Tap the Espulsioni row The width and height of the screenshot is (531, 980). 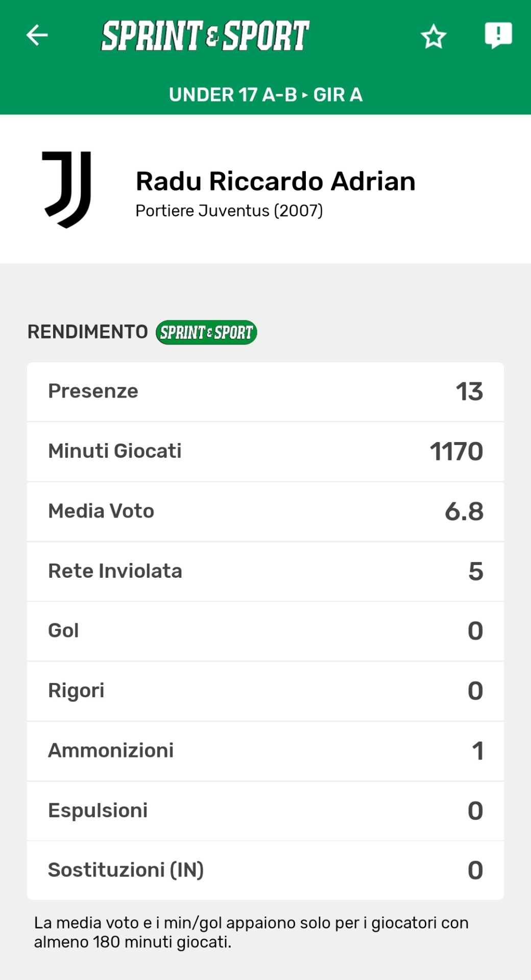coord(265,811)
